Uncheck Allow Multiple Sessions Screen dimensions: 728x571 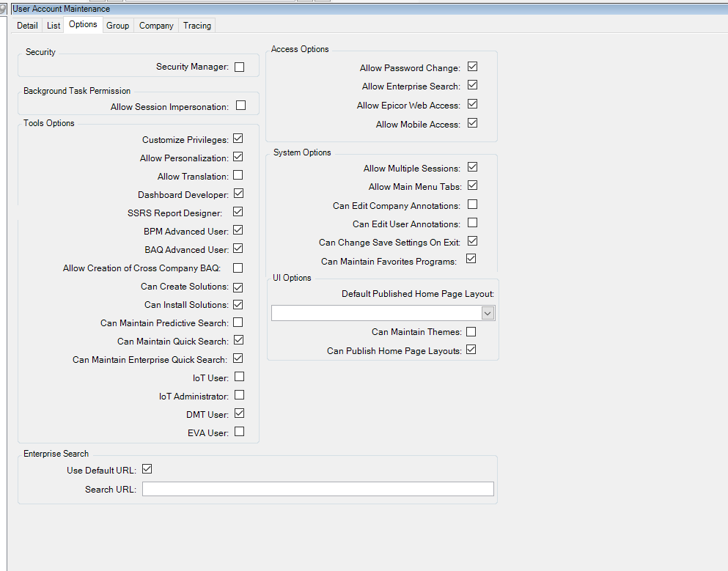point(473,166)
